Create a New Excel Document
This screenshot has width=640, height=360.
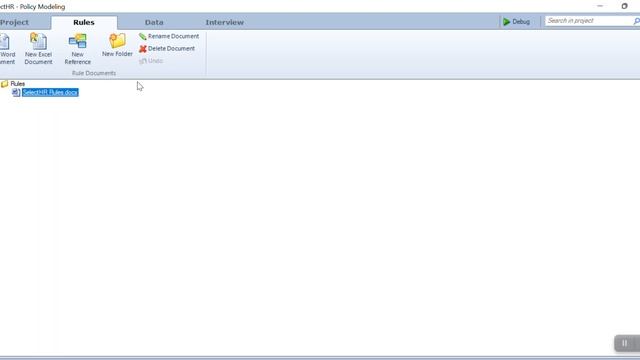pyautogui.click(x=38, y=49)
